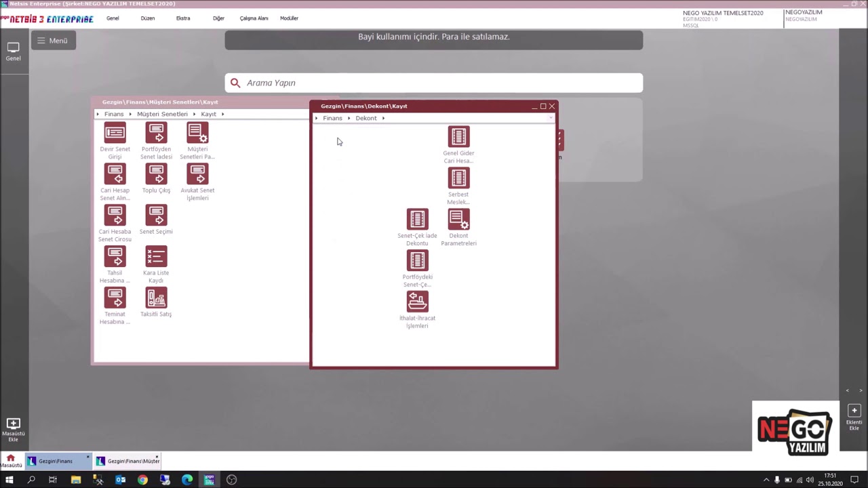Click Dekont breadcrumb in Dekont window
The width and height of the screenshot is (868, 488).
point(366,118)
